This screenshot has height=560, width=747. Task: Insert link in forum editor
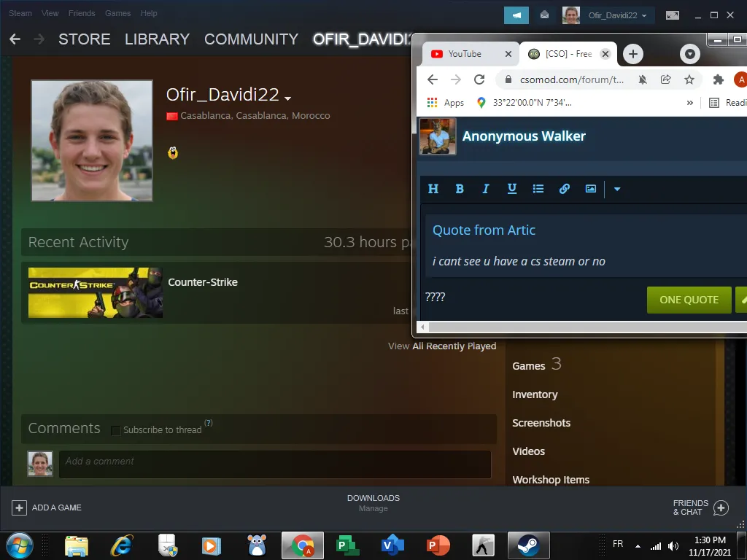[x=564, y=189]
